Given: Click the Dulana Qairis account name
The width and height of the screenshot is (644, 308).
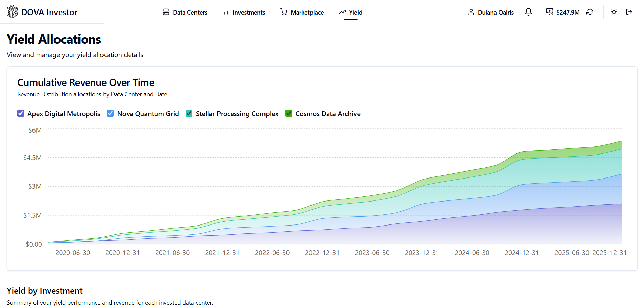Looking at the screenshot, I should [496, 12].
